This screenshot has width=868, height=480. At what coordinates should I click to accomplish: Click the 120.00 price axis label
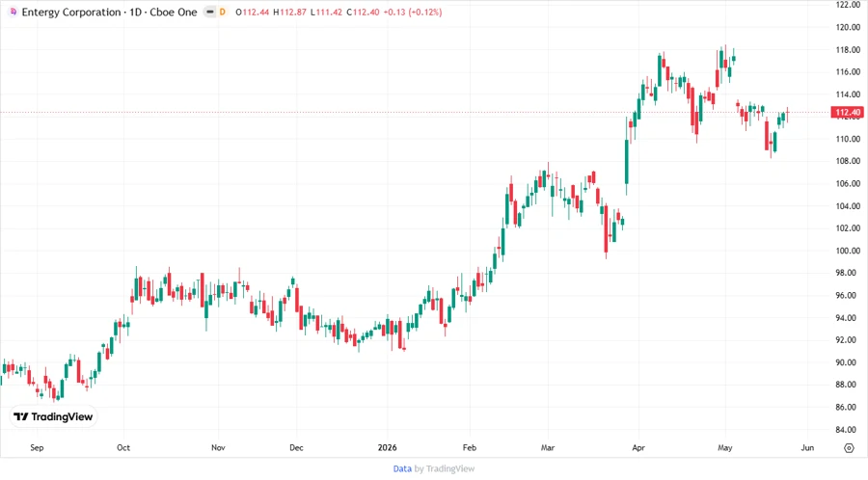point(848,27)
